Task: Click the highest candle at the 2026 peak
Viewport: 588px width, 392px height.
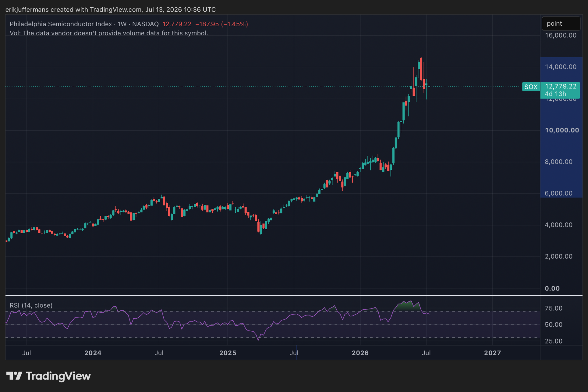Action: (421, 69)
